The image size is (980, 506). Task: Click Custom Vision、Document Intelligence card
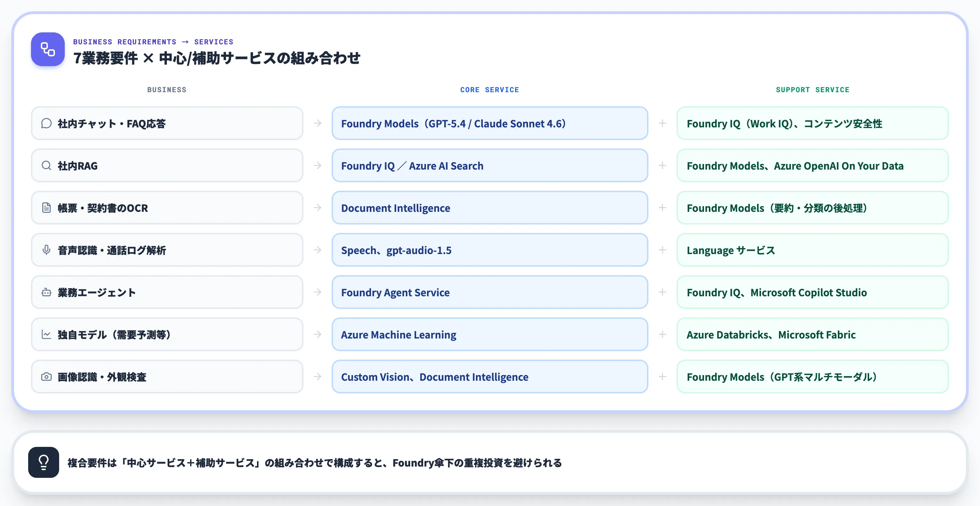490,377
